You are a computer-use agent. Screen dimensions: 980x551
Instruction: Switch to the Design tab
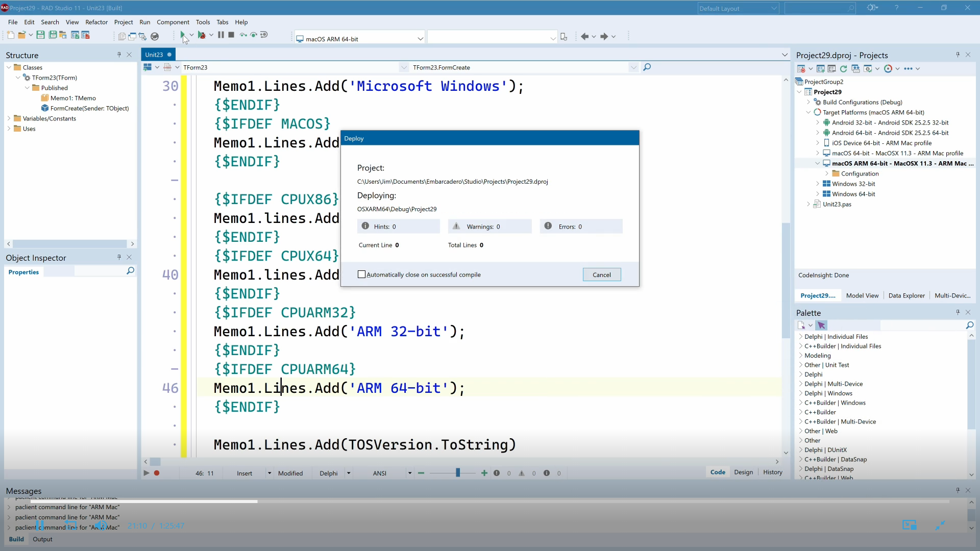[743, 472]
